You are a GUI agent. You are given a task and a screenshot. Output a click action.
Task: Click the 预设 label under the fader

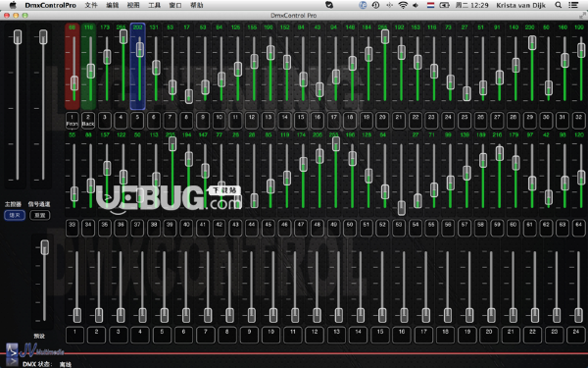coord(39,336)
